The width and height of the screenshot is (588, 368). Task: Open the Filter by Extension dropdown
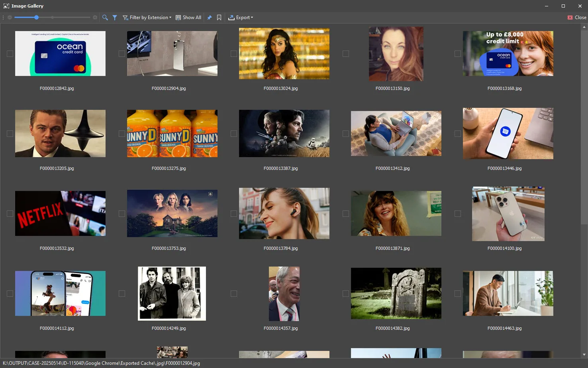click(x=147, y=18)
